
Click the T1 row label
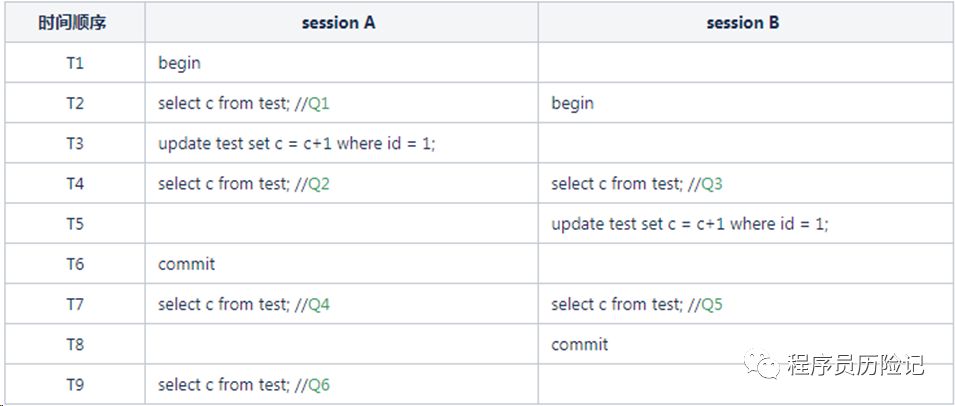(74, 63)
